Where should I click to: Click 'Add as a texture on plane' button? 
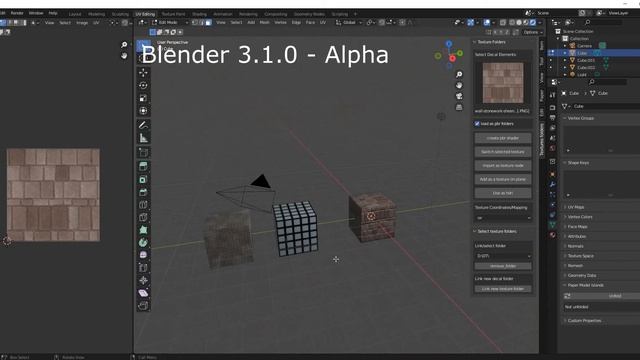point(503,179)
